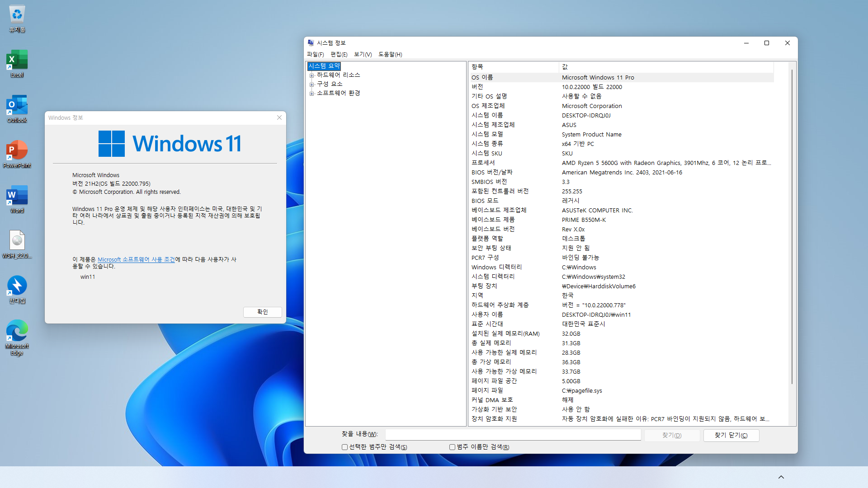The width and height of the screenshot is (868, 488).
Task: Click the 시스템 정보 title bar app icon
Action: coord(311,43)
